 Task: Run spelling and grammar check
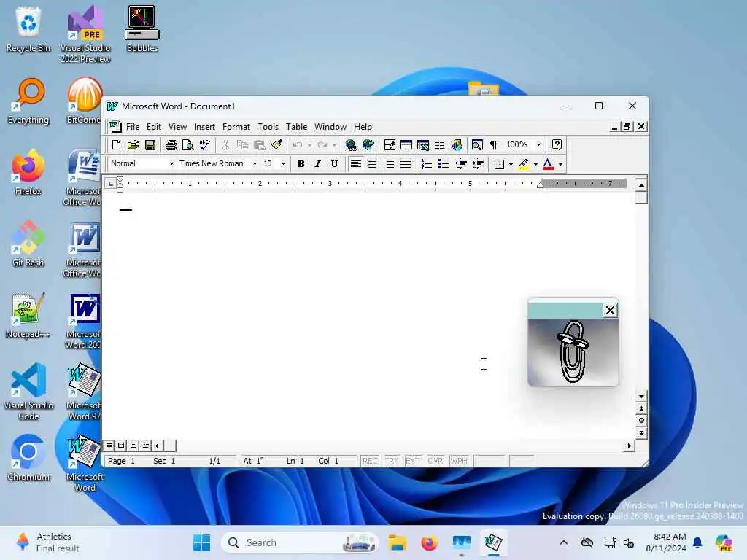coord(205,145)
